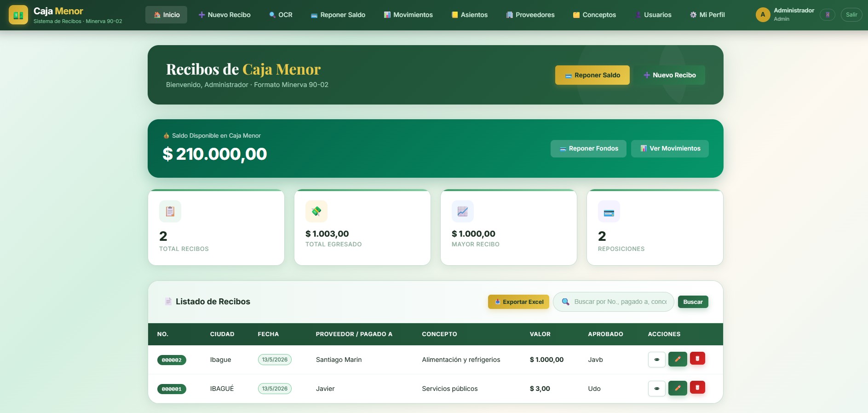This screenshot has width=868, height=413.
Task: Click the card icon on Reposiciones card
Action: coord(609,211)
